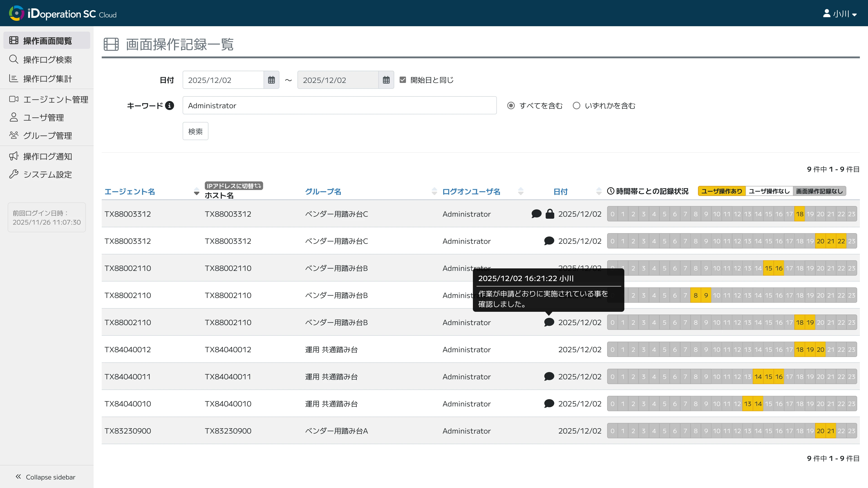Click the comment bubble for TX84040010 row
The height and width of the screenshot is (488, 868).
click(x=549, y=404)
